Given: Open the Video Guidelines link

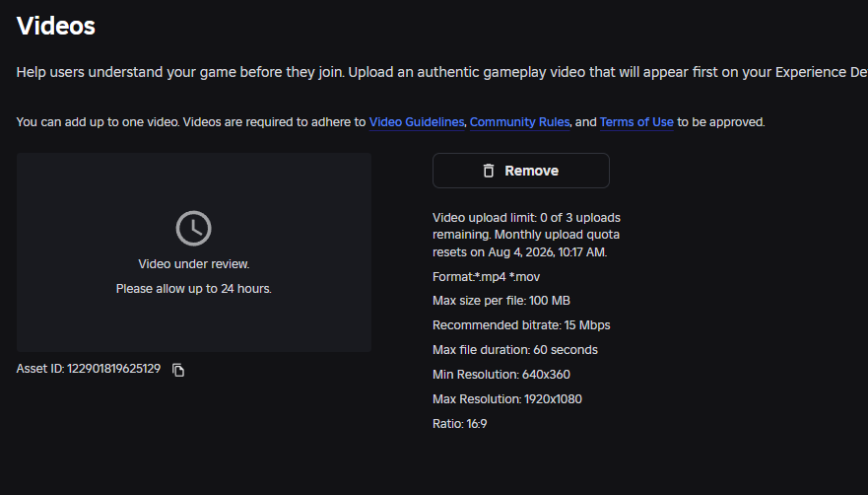Looking at the screenshot, I should 417,122.
